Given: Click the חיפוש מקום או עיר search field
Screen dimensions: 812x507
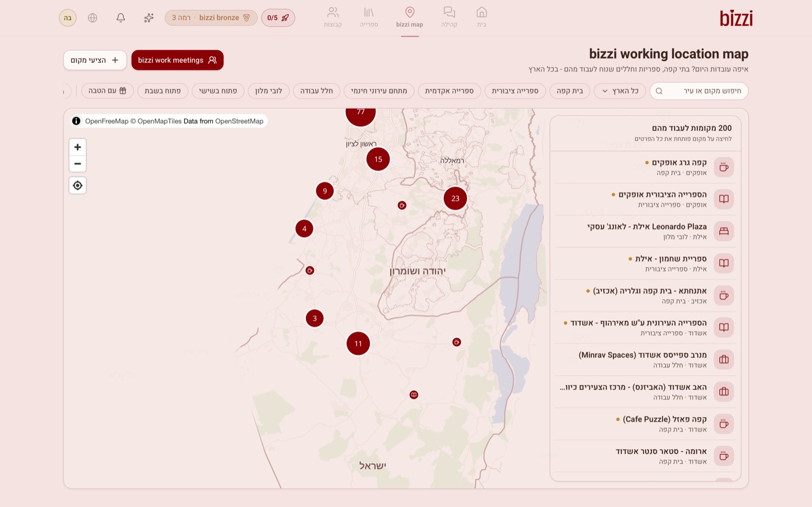Looking at the screenshot, I should 699,91.
